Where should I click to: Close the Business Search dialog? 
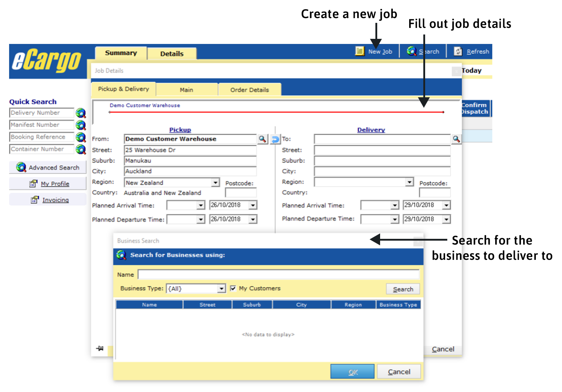click(x=418, y=241)
